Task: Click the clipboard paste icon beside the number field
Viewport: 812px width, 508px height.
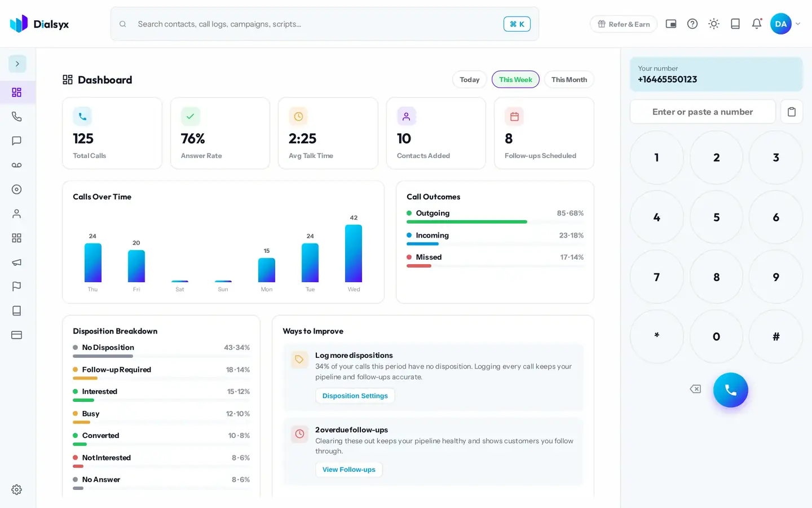Action: coord(792,112)
